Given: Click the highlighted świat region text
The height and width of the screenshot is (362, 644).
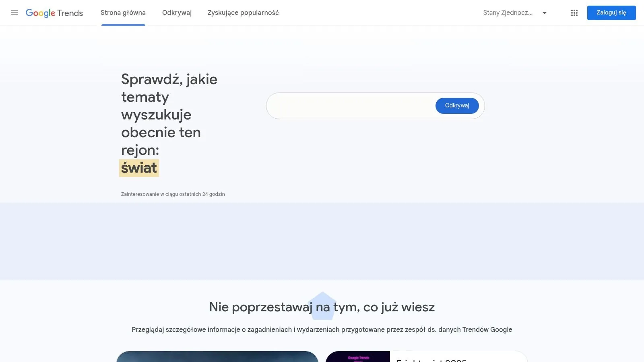Looking at the screenshot, I should click(x=139, y=168).
